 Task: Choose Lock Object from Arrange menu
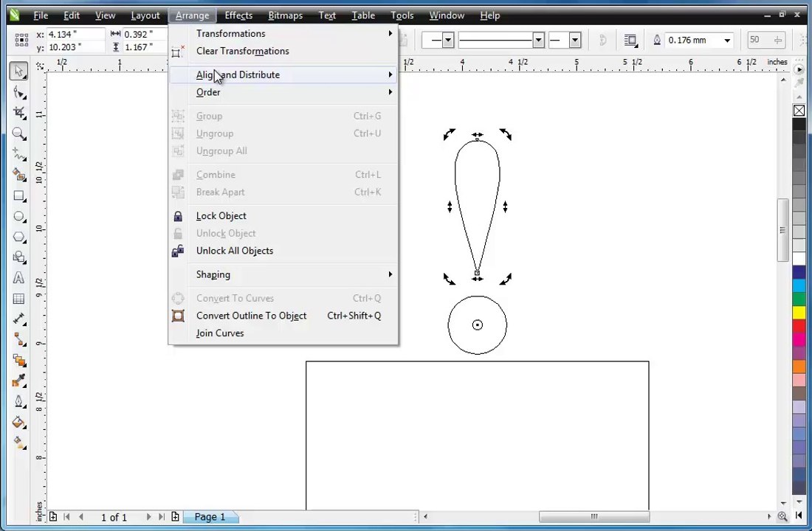pos(283,216)
